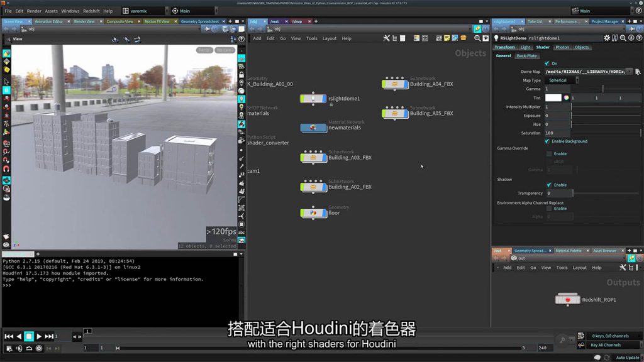Image resolution: width=644 pixels, height=362 pixels.
Task: Click the color wheel picker beside Tint
Action: (x=566, y=98)
